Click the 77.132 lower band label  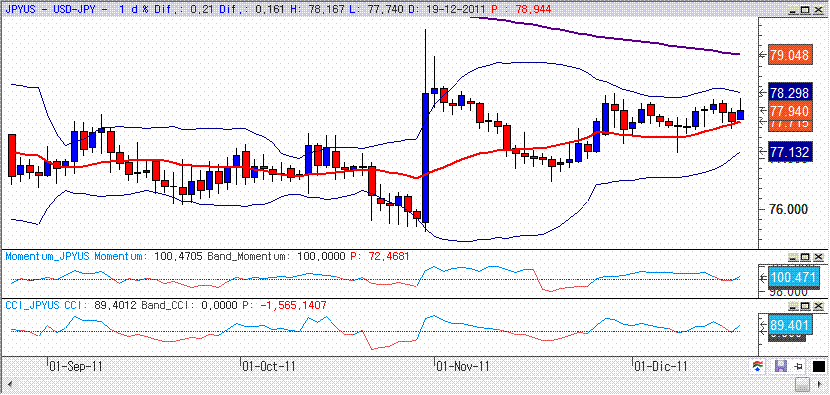[x=789, y=153]
